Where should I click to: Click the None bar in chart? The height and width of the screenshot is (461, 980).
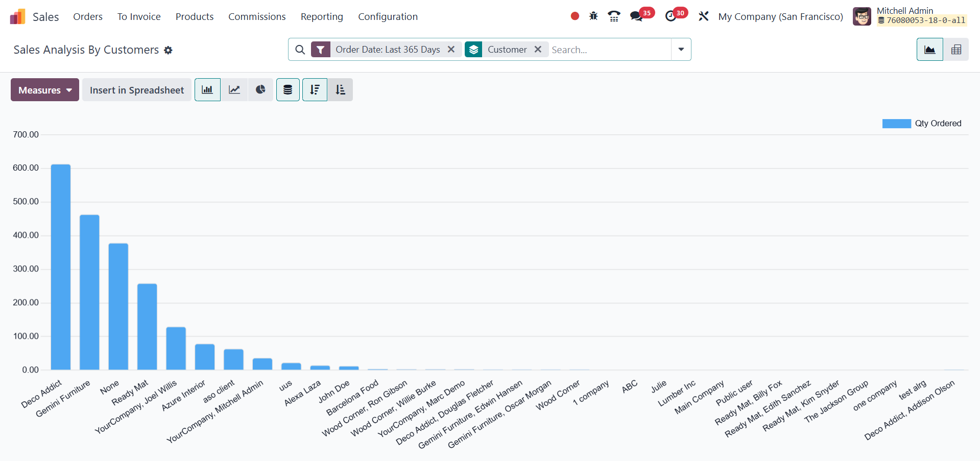pos(118,307)
